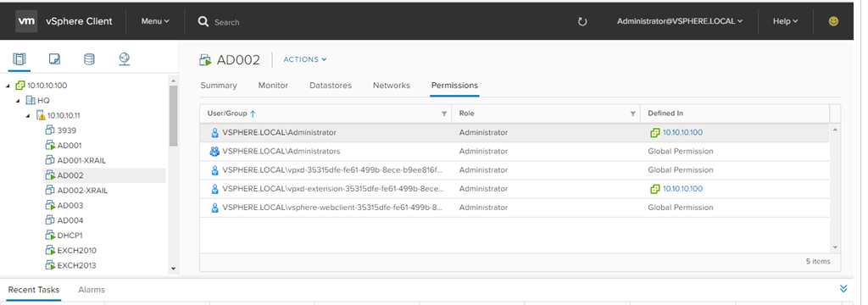The image size is (868, 305).
Task: Collapse the HQ datacenter tree node
Action: (x=19, y=101)
